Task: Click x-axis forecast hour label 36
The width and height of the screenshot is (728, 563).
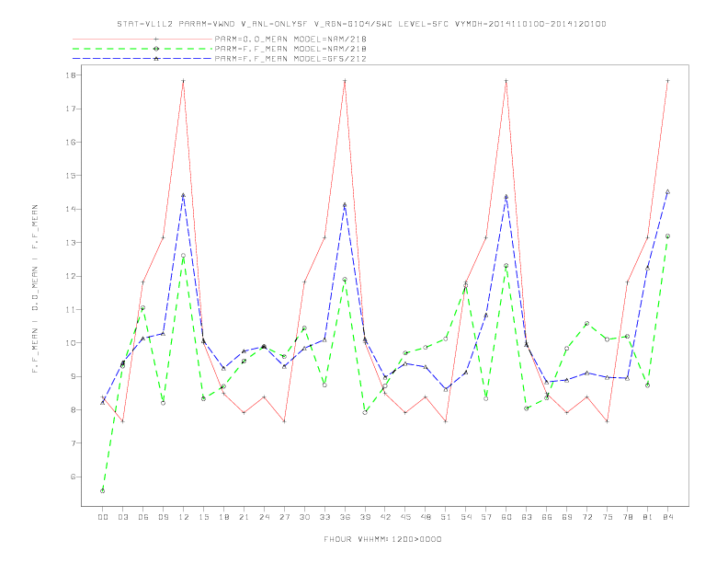Action: tap(345, 517)
